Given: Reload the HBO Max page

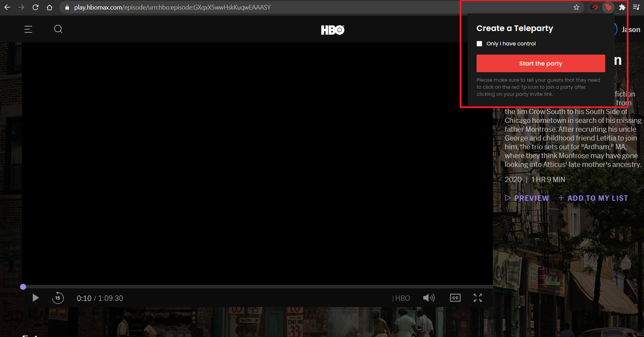Looking at the screenshot, I should coord(35,7).
